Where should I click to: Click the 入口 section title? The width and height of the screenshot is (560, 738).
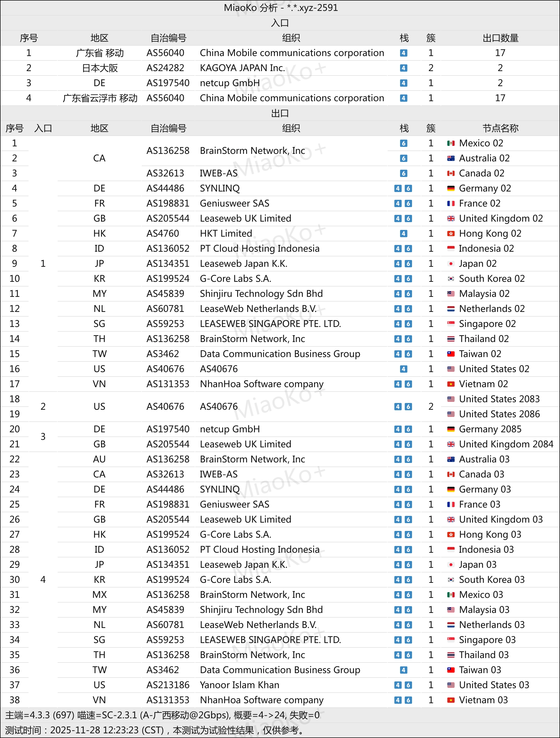tap(280, 23)
